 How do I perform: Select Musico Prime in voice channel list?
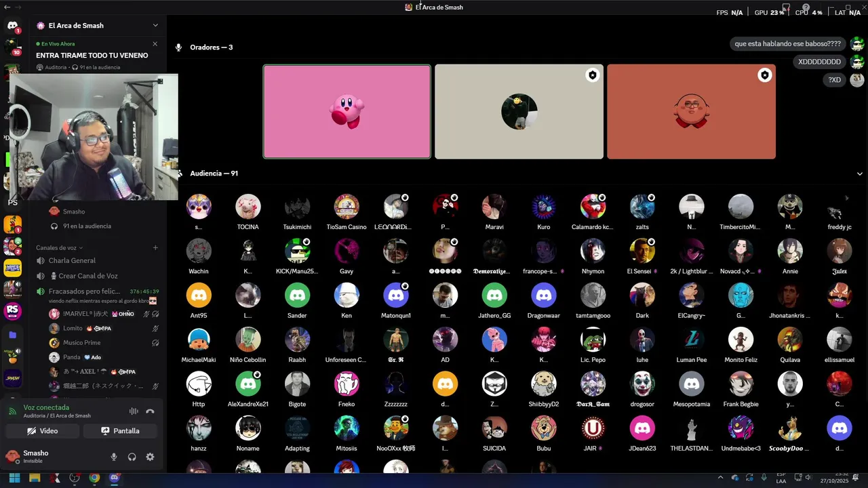coord(103,343)
